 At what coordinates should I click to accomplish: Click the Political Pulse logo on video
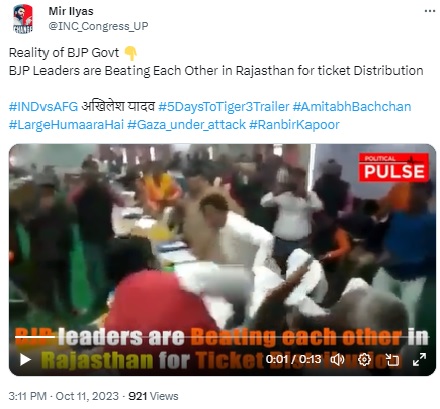394,167
